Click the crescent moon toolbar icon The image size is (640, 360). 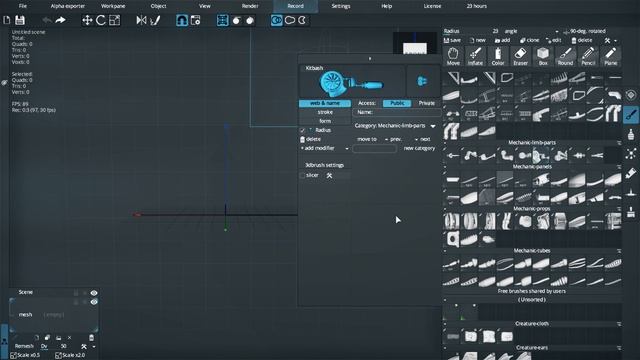(x=302, y=20)
